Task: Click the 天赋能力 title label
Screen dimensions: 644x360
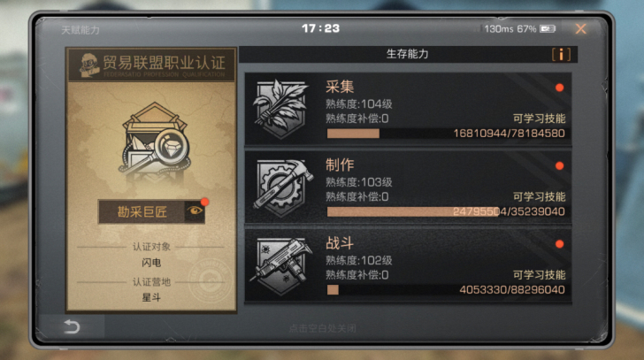Action: (x=80, y=30)
